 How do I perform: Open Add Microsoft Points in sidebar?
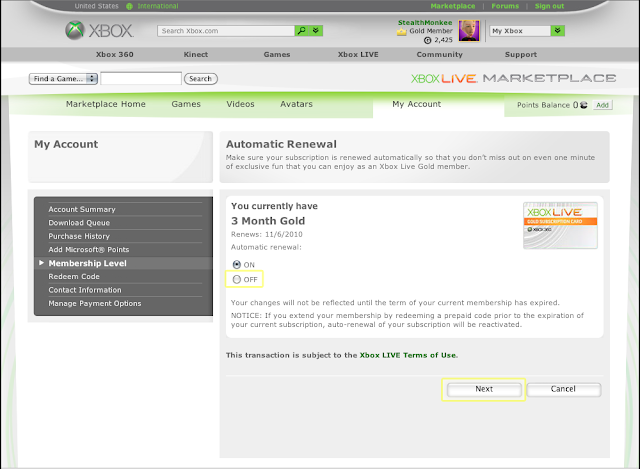tap(89, 249)
